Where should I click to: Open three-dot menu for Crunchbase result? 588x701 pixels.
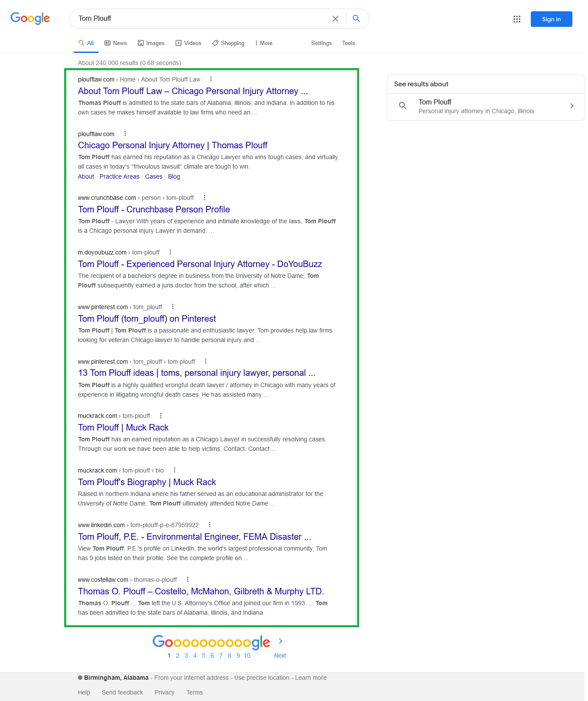coord(205,198)
